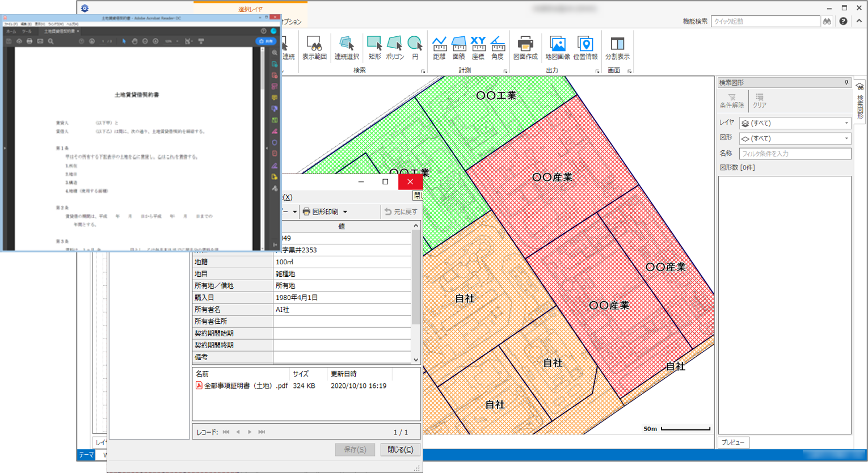The height and width of the screenshot is (473, 868).
Task: Select the 角度 angle measurement tool
Action: [498, 48]
